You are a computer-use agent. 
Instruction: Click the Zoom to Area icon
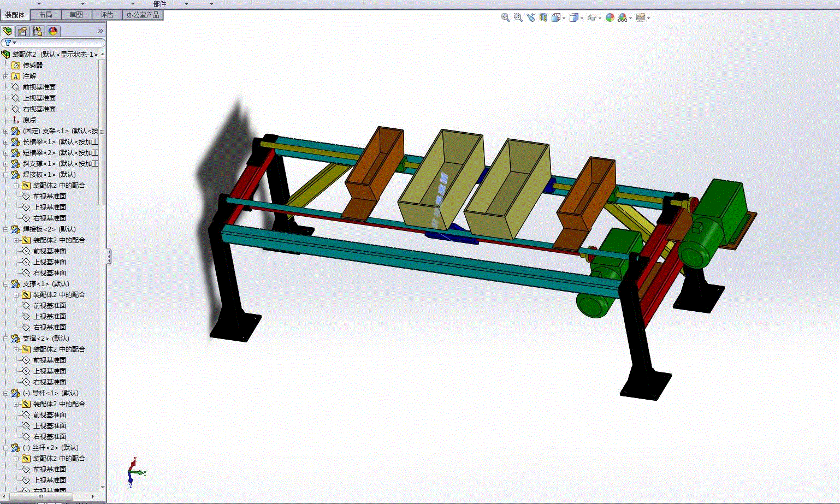[x=518, y=17]
